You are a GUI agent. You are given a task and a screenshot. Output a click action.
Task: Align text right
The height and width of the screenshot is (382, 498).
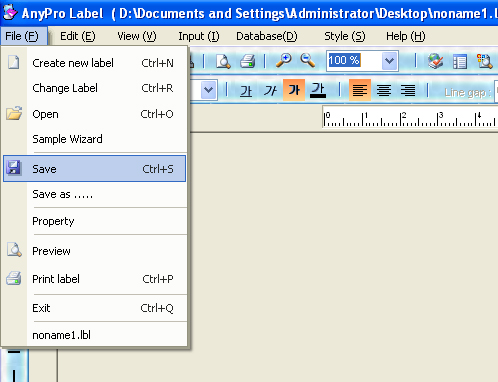pyautogui.click(x=408, y=90)
